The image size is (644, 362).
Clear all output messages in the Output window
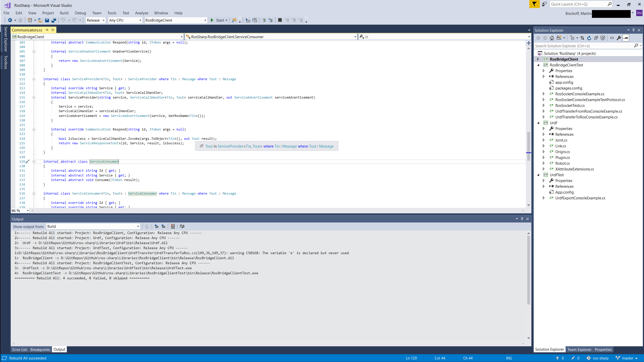pos(173,226)
